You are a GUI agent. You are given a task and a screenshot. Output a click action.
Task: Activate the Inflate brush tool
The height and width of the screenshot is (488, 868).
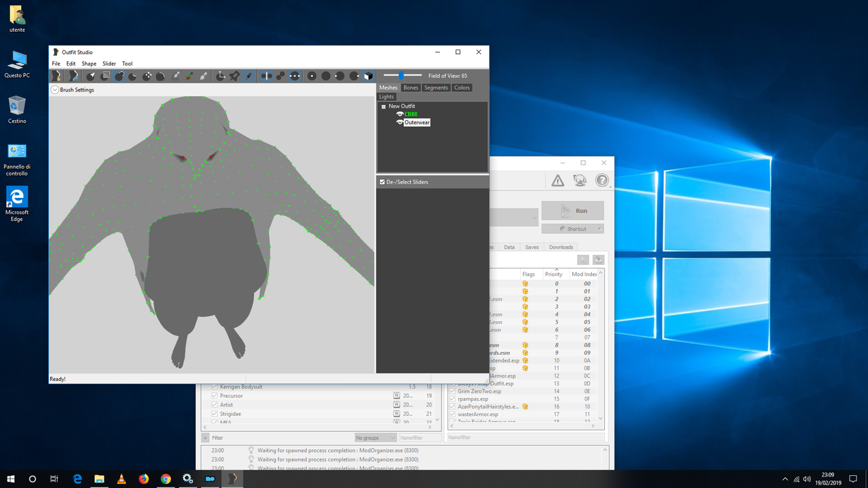[119, 76]
